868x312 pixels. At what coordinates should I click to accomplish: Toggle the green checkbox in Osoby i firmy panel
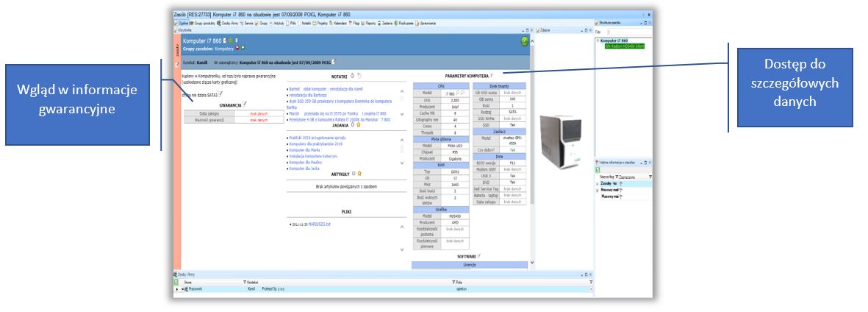tap(176, 282)
